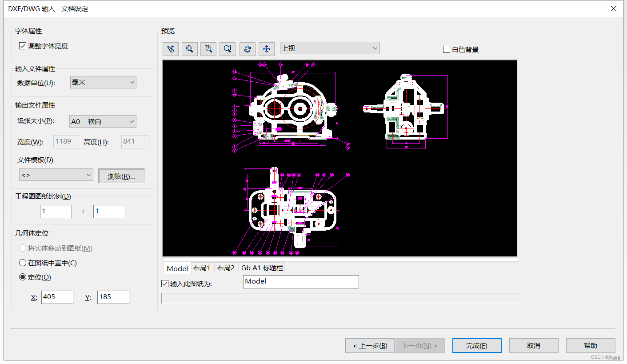
Task: Select the zoom to area icon
Action: click(208, 48)
